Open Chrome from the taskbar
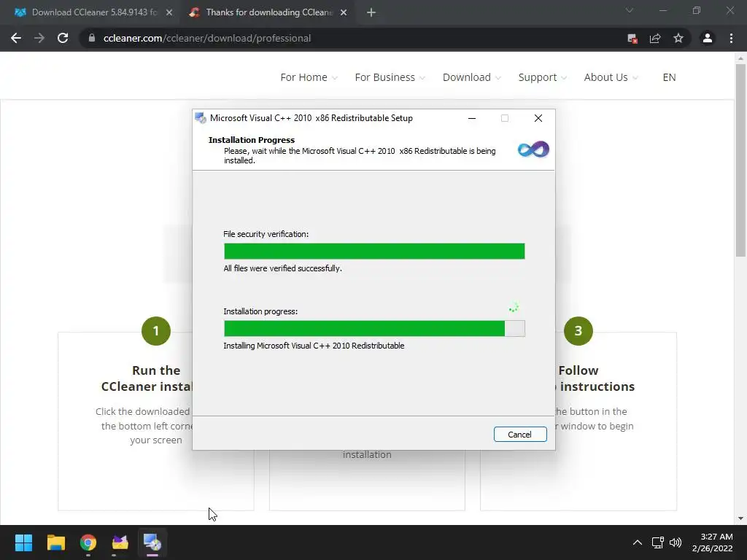 click(88, 542)
